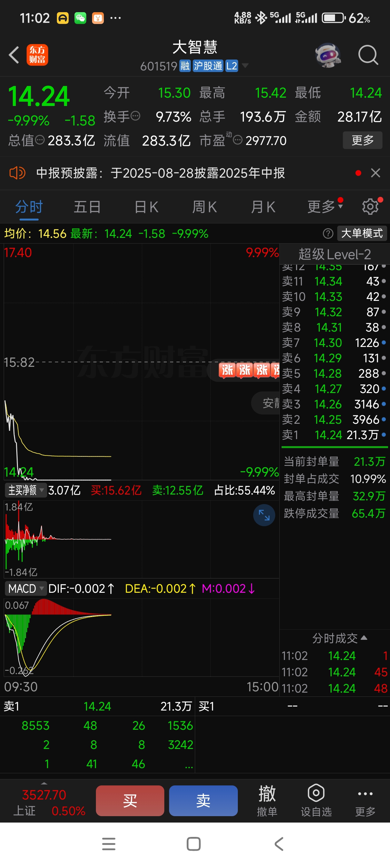Tap the L2 level badge
Image resolution: width=390 pixels, height=868 pixels.
(231, 66)
